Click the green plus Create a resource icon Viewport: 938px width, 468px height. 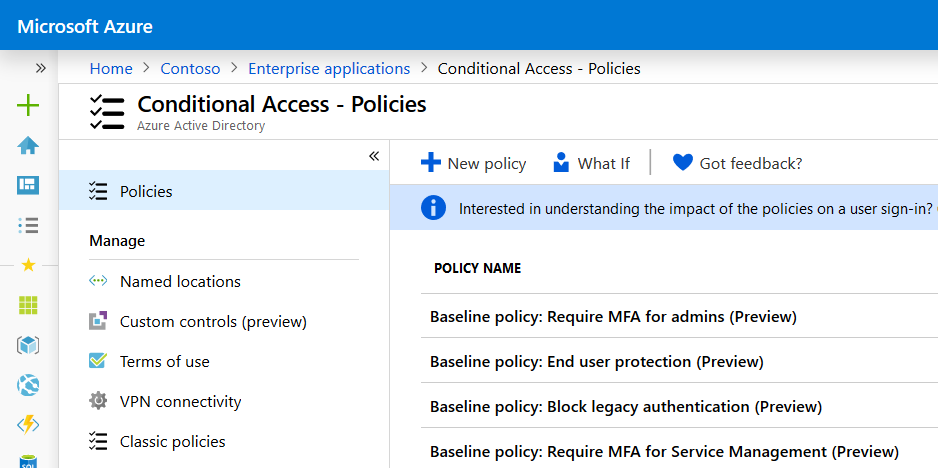(x=28, y=106)
